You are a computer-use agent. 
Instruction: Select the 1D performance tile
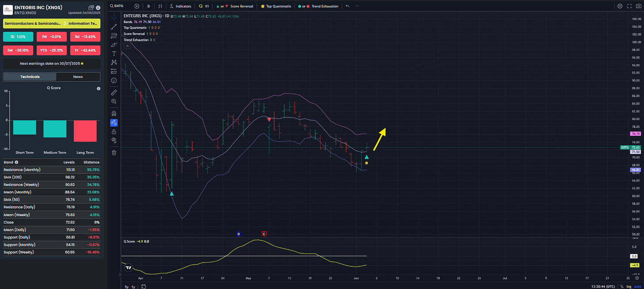tap(18, 37)
